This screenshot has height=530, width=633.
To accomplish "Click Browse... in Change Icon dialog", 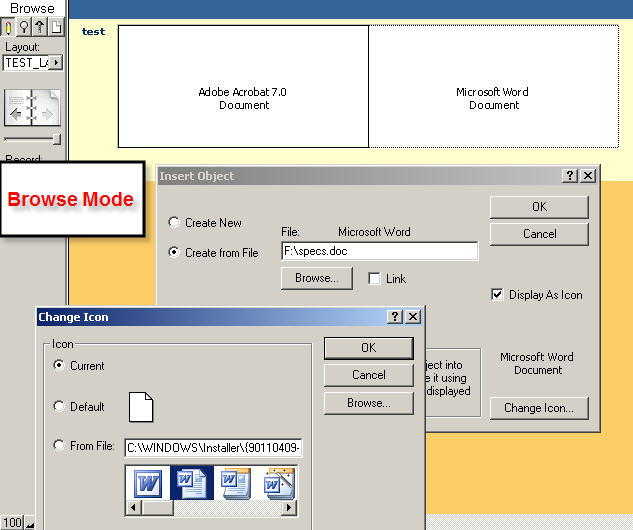I will pyautogui.click(x=369, y=403).
